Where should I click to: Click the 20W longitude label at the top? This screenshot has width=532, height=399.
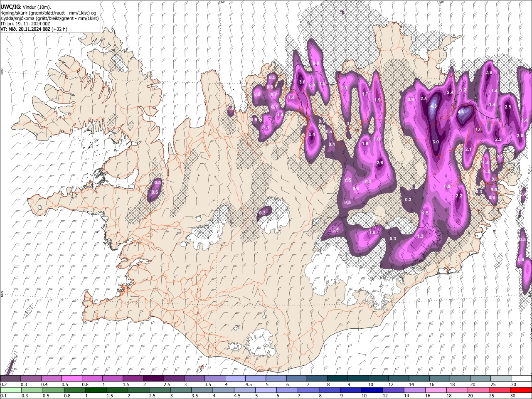click(x=221, y=2)
